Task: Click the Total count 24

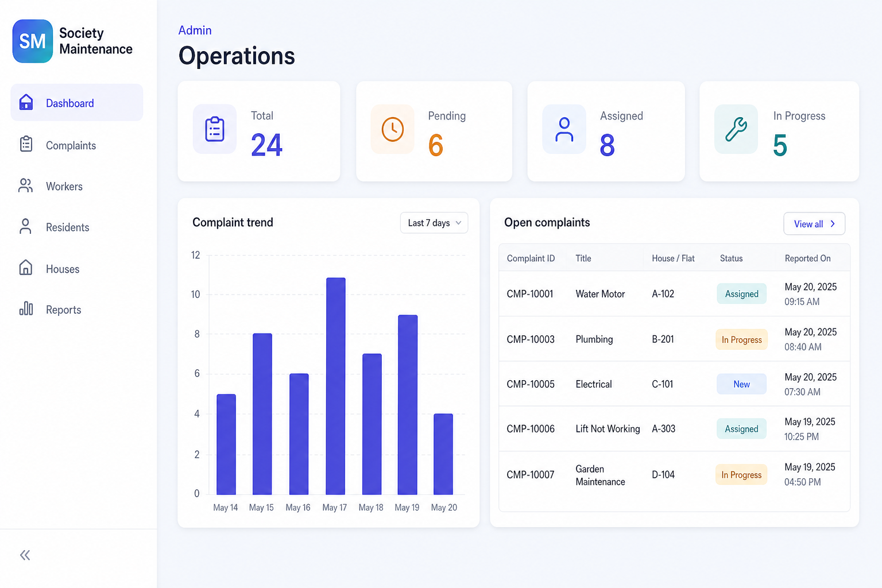Action: point(266,145)
